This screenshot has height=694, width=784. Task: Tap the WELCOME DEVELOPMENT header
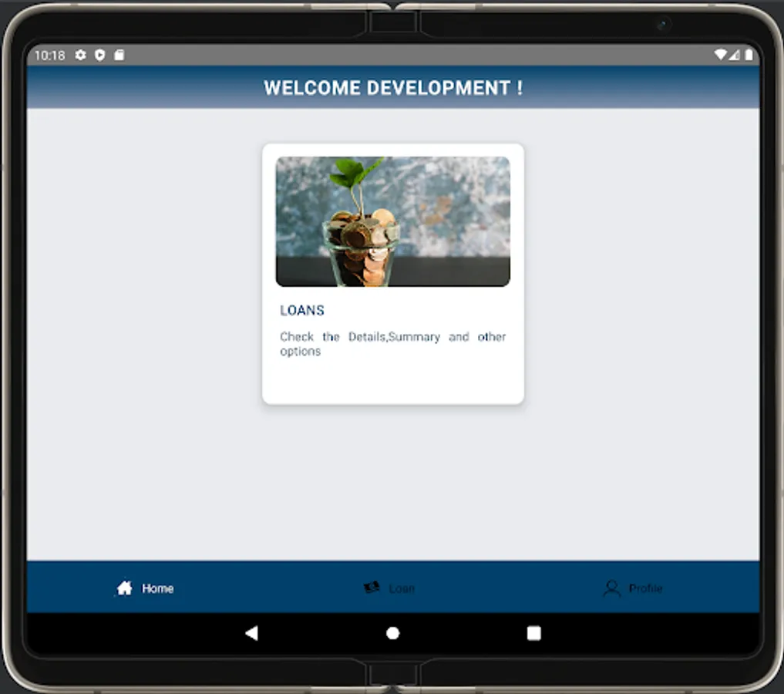(392, 87)
